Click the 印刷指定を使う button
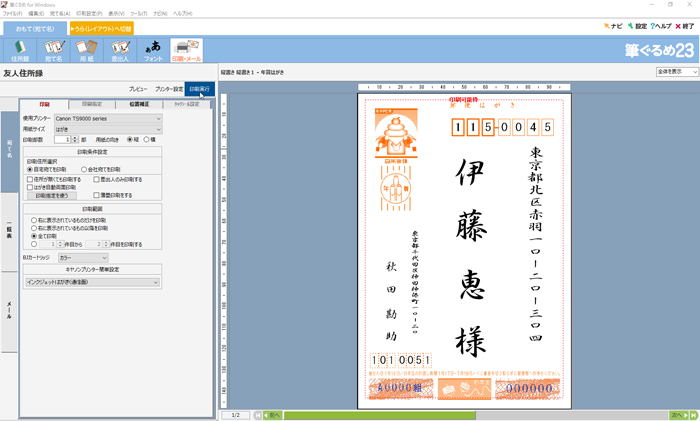Screen dimensions: 700x421 tap(49, 195)
